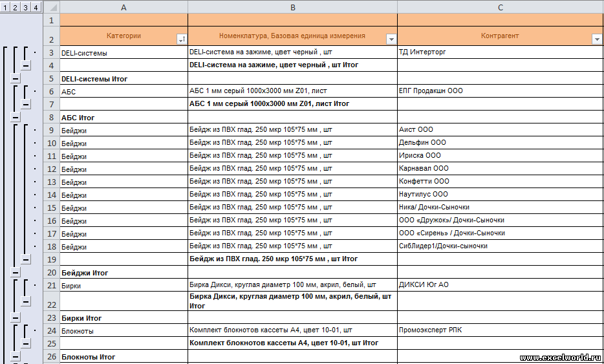Collapse the Бейджи Итог group
Viewport: 604px width, 364px height.
[15, 272]
